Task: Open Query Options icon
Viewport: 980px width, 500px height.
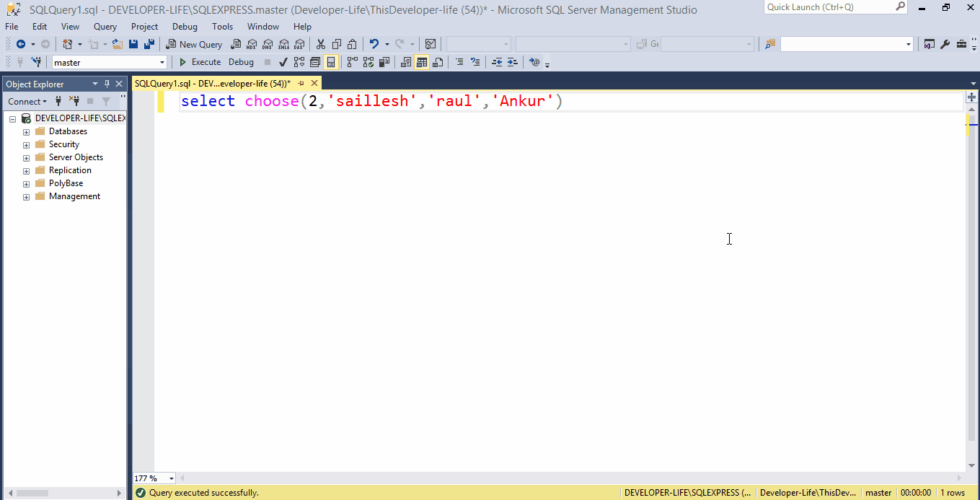Action: coord(314,62)
